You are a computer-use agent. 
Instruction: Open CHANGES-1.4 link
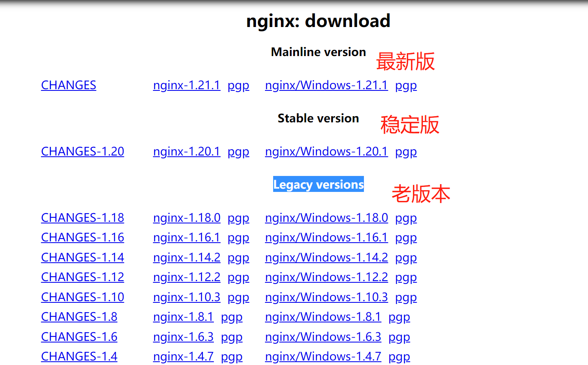[x=79, y=356]
